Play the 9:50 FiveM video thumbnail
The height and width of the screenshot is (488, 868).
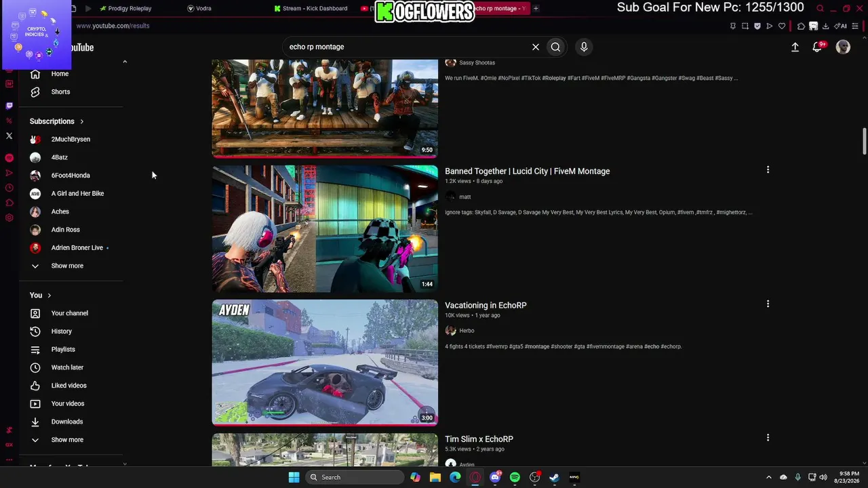point(325,108)
